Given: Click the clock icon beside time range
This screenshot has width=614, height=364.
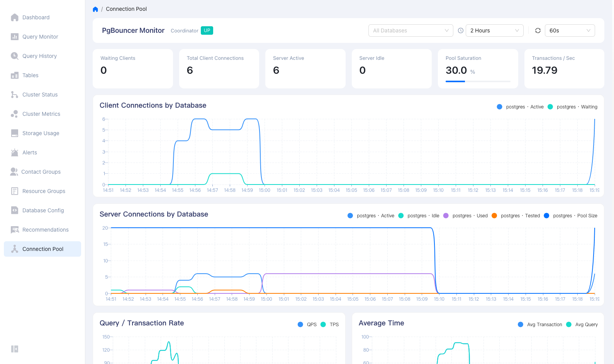Looking at the screenshot, I should tap(461, 30).
